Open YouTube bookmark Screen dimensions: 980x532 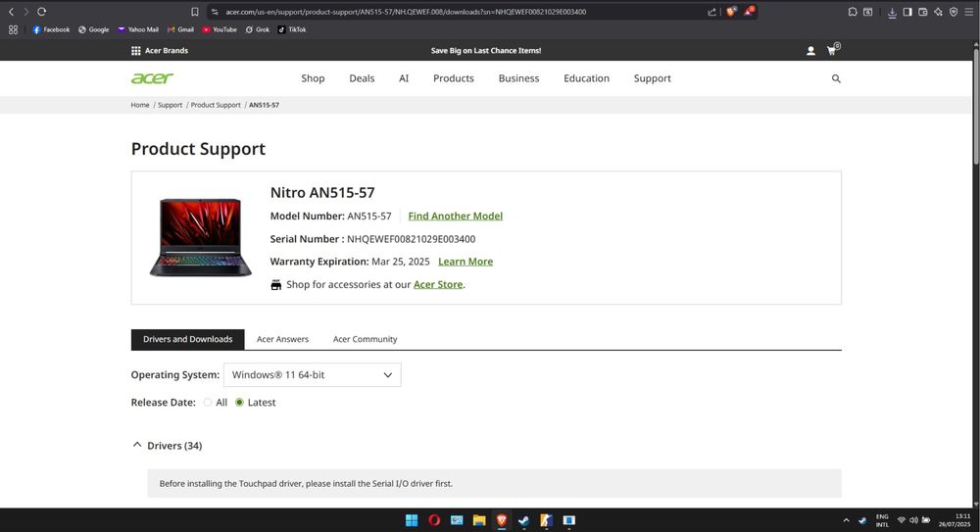tap(220, 29)
